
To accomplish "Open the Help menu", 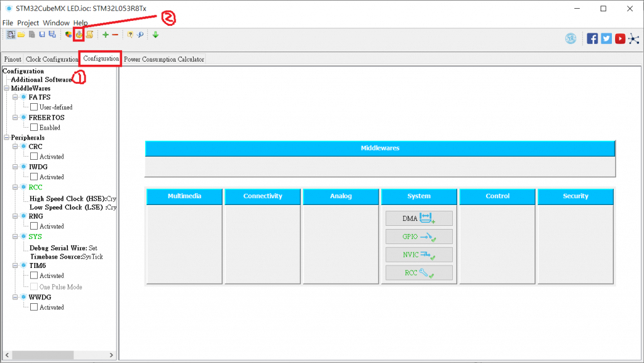I will pos(80,23).
